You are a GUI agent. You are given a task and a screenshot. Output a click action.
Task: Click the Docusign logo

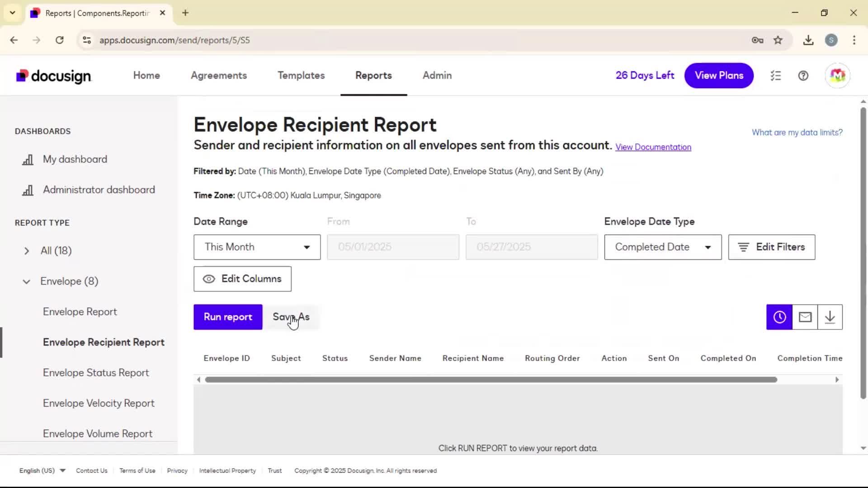click(x=54, y=76)
